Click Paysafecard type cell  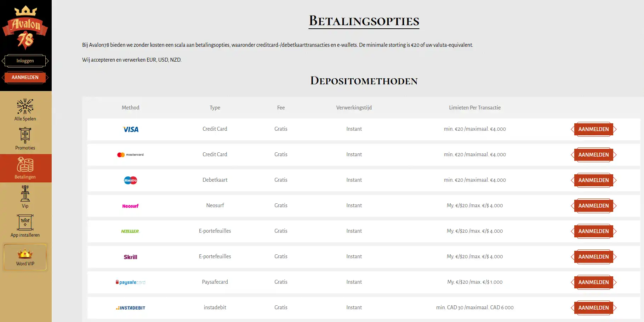click(215, 282)
